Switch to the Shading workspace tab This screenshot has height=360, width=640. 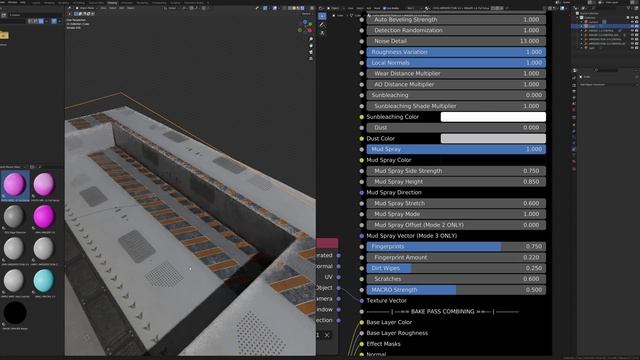(x=112, y=3)
